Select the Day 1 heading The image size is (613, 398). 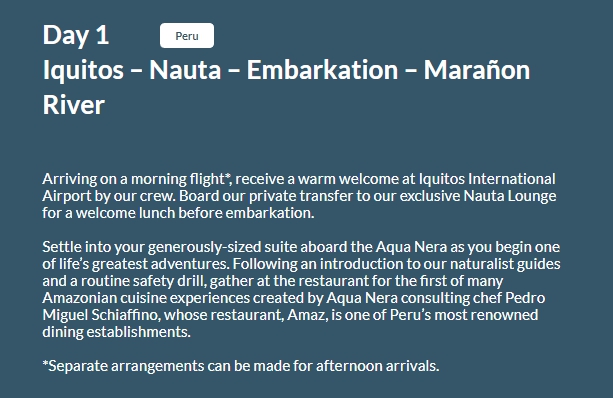pyautogui.click(x=76, y=35)
